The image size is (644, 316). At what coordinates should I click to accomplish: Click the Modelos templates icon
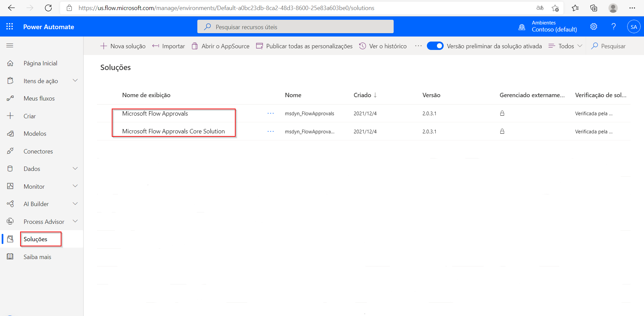pos(10,133)
